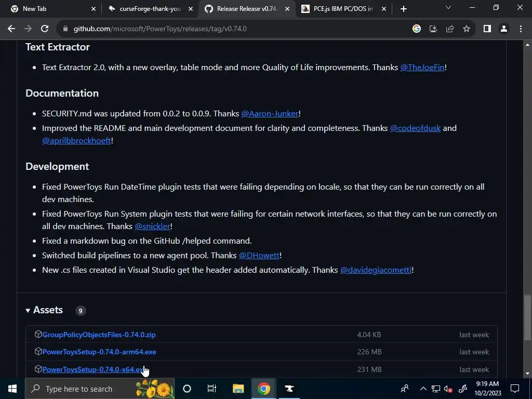Screen dimensions: 532x399
Task: Open the Google icon in the toolbar
Action: pyautogui.click(x=416, y=29)
